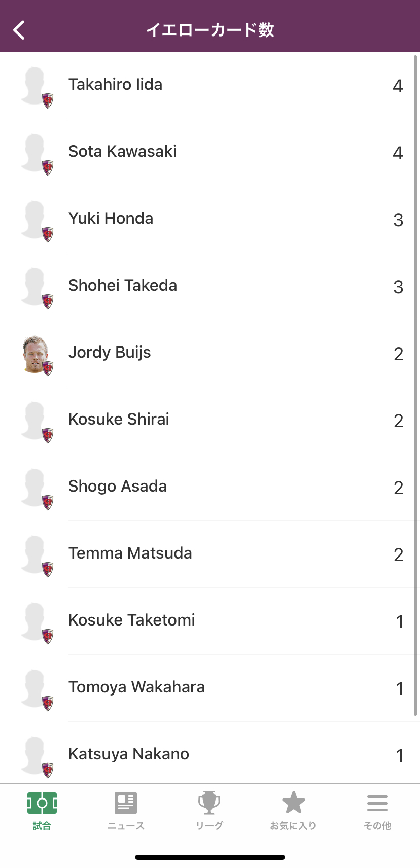Switch to the ニュース news tab
420x868 pixels.
coord(126,811)
